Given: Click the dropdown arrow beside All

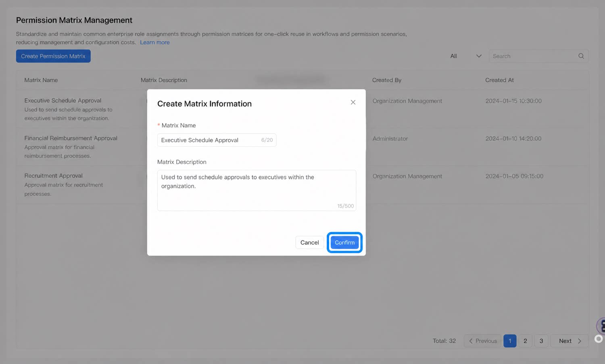Looking at the screenshot, I should (x=479, y=56).
